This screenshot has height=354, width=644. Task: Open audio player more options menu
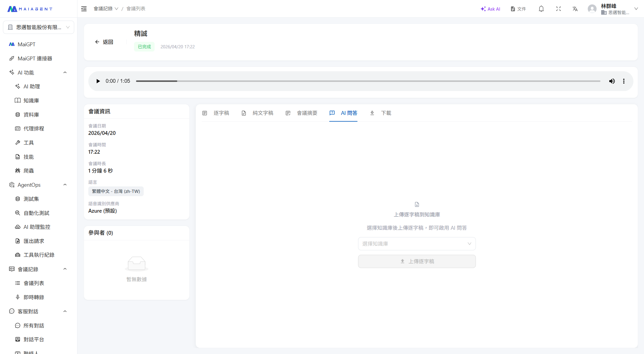[624, 81]
